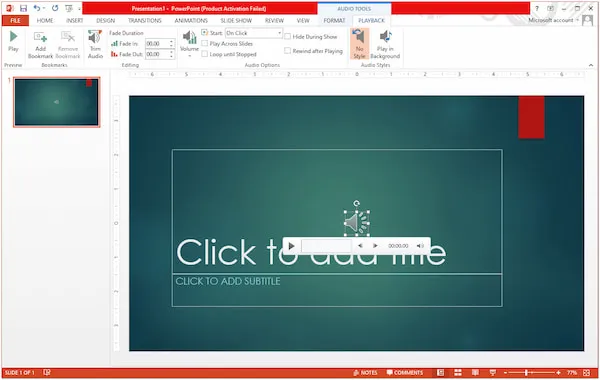600x380 pixels.
Task: Switch to the REVIEW tab
Action: [x=274, y=21]
